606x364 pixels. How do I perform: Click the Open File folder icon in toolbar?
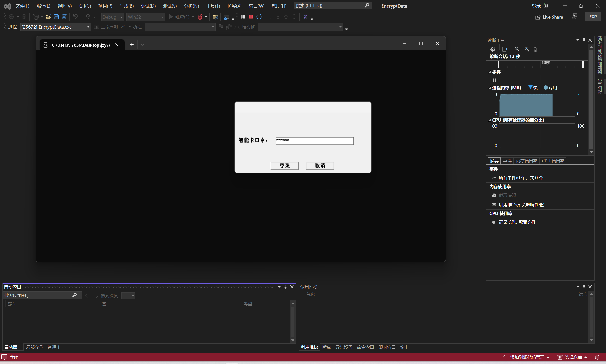48,17
